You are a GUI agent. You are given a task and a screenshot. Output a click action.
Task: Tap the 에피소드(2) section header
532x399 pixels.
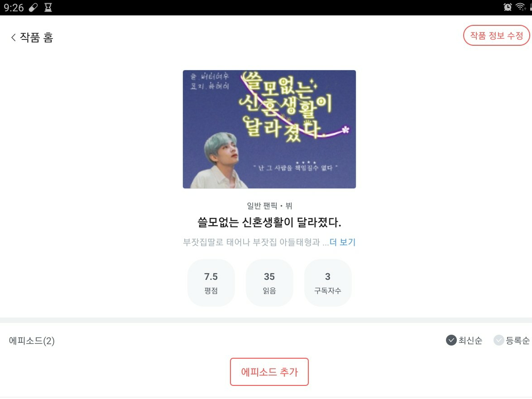[32, 341]
